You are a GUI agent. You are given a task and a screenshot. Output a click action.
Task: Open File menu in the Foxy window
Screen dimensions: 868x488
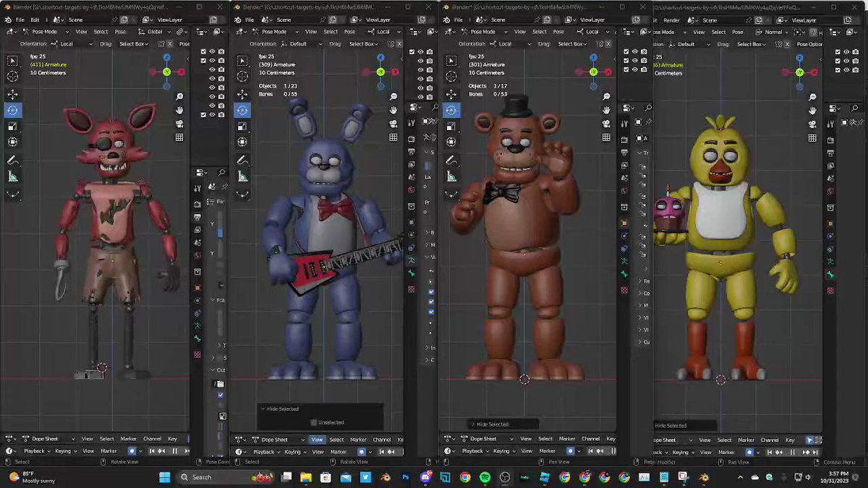click(x=20, y=20)
